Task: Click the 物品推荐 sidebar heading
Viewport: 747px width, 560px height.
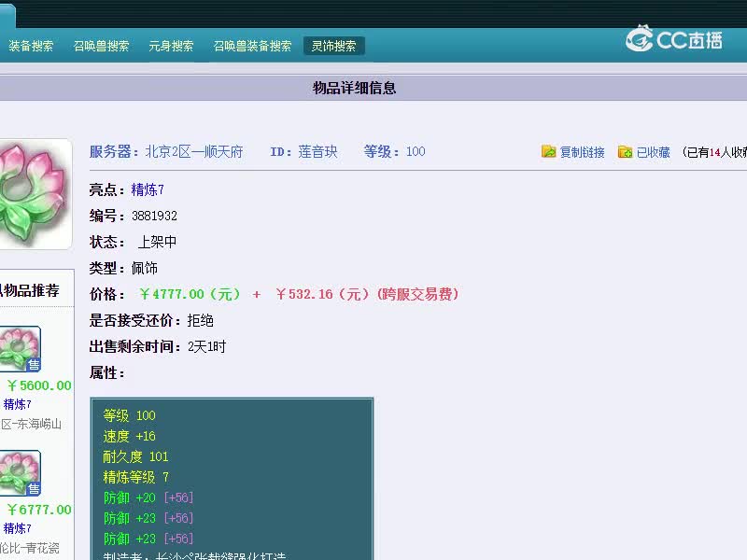Action: (32, 290)
